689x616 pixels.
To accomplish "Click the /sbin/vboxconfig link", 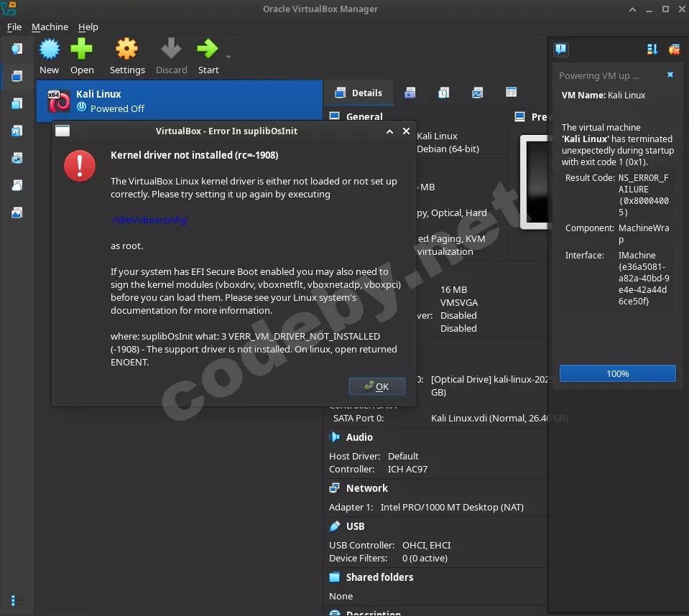I will [149, 220].
